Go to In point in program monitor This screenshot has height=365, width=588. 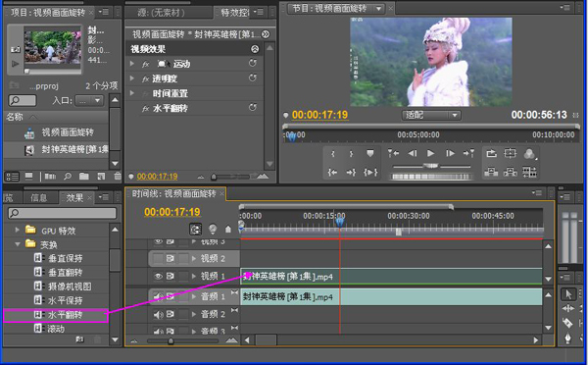pyautogui.click(x=332, y=173)
